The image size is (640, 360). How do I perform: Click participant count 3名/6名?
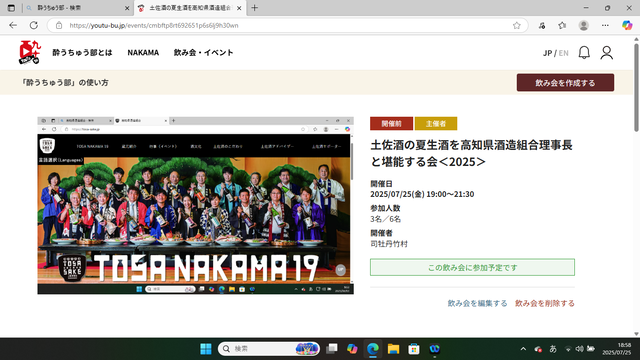click(385, 219)
